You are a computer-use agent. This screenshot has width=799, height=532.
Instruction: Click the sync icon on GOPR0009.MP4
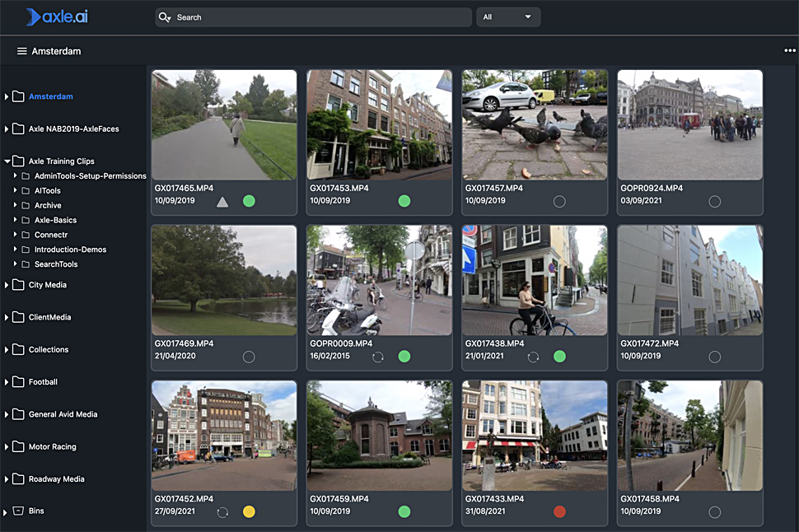click(377, 357)
